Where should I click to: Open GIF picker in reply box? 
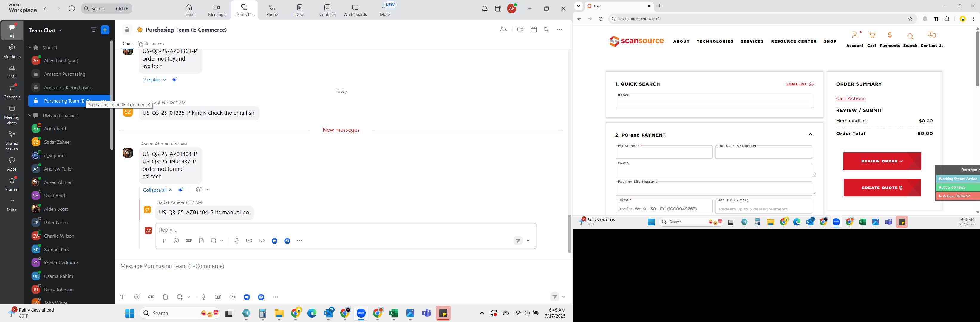(x=189, y=241)
